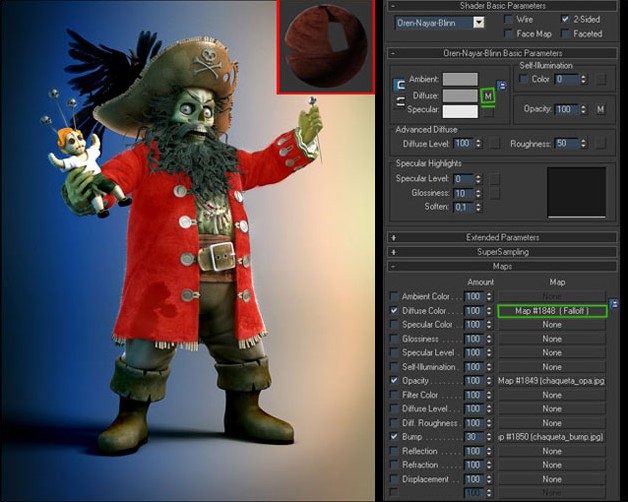
Task: Toggle the Diffuse-Specular color lock icon
Action: tap(400, 102)
